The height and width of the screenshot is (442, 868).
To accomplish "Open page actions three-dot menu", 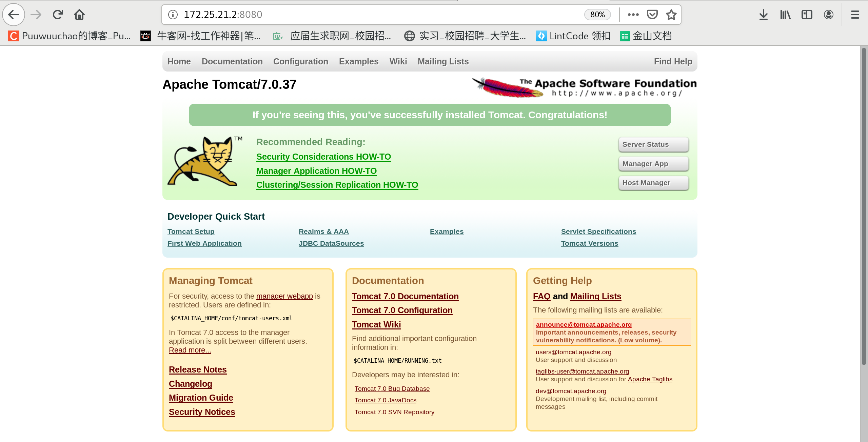I will pos(633,15).
